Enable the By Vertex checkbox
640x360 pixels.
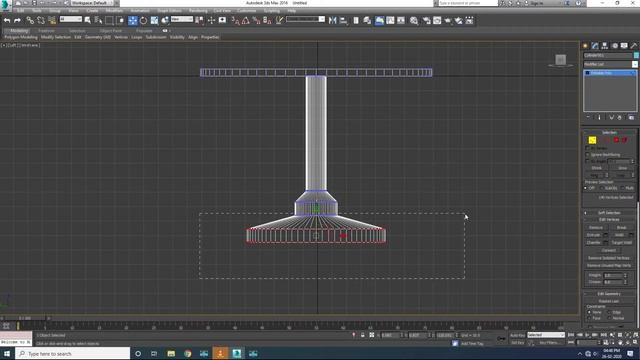tap(587, 148)
